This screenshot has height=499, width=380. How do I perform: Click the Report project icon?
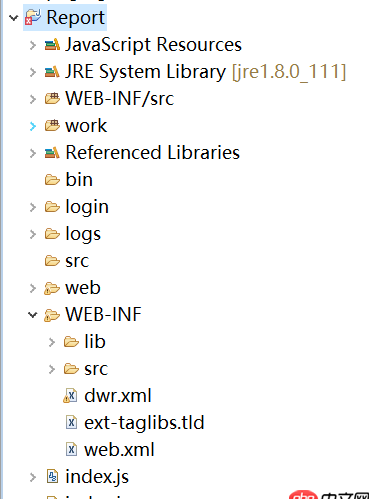(x=33, y=17)
